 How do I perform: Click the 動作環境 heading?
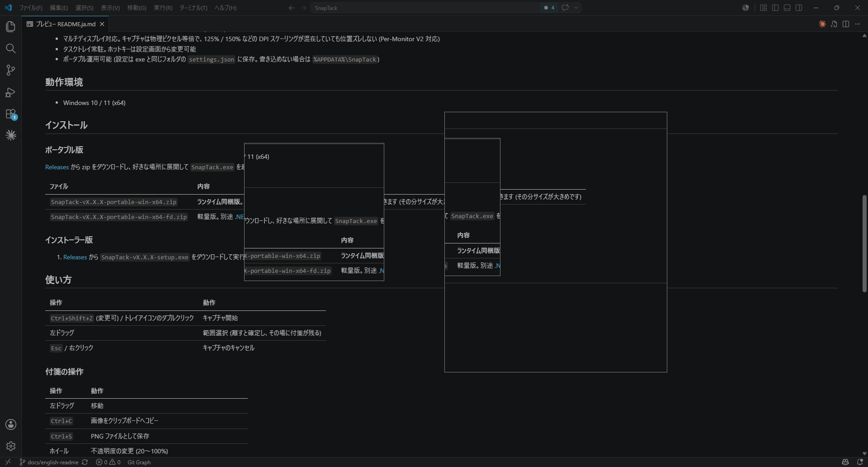[64, 82]
